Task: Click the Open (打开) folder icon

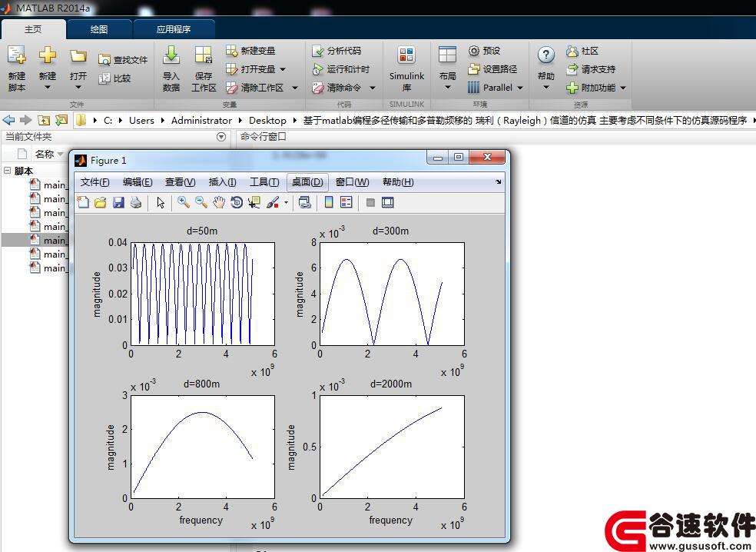Action: (x=78, y=56)
